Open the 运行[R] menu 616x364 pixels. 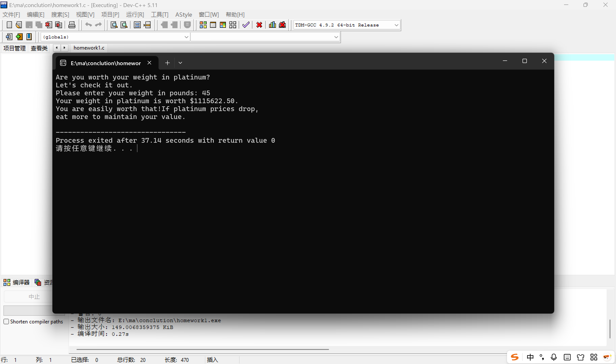coord(135,15)
